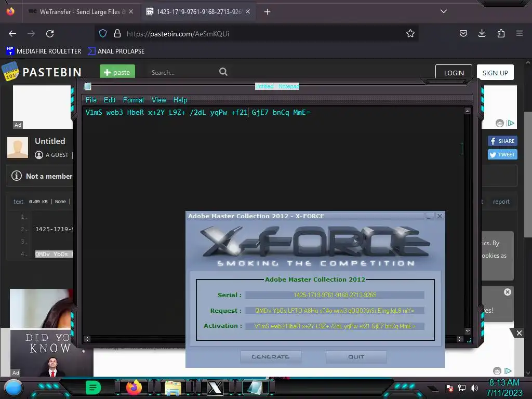Bookmark this page with the star icon
The width and height of the screenshot is (532, 399).
coord(410,33)
